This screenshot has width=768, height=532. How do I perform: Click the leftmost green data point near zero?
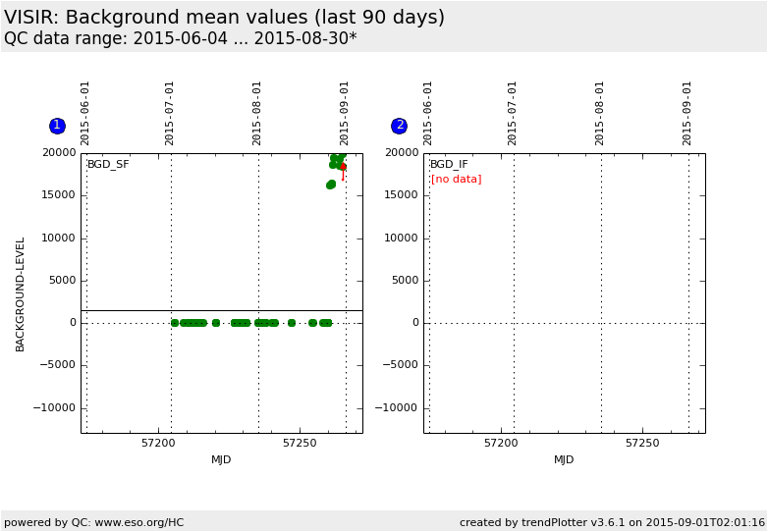(175, 323)
